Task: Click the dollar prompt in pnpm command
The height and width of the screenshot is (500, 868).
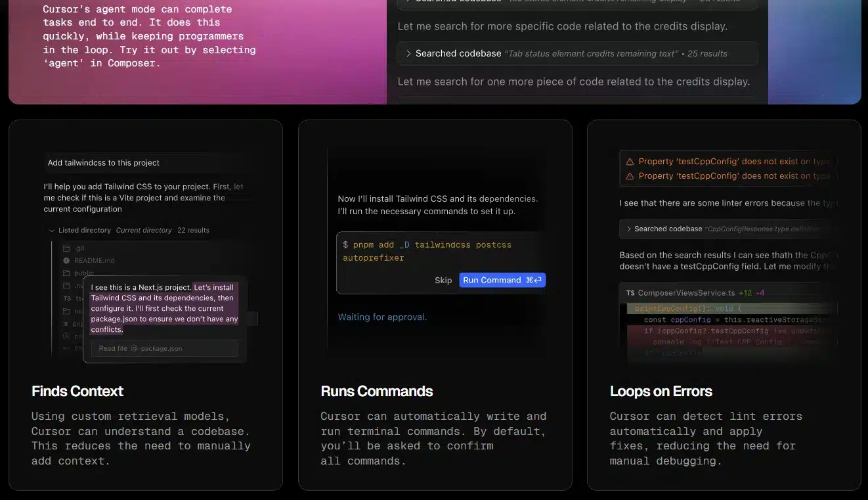Action: tap(345, 245)
